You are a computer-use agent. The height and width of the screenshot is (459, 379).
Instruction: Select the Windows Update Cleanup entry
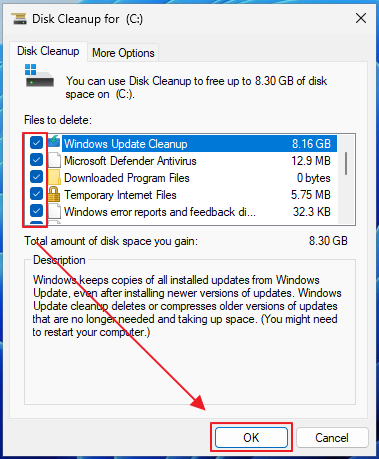point(199,144)
